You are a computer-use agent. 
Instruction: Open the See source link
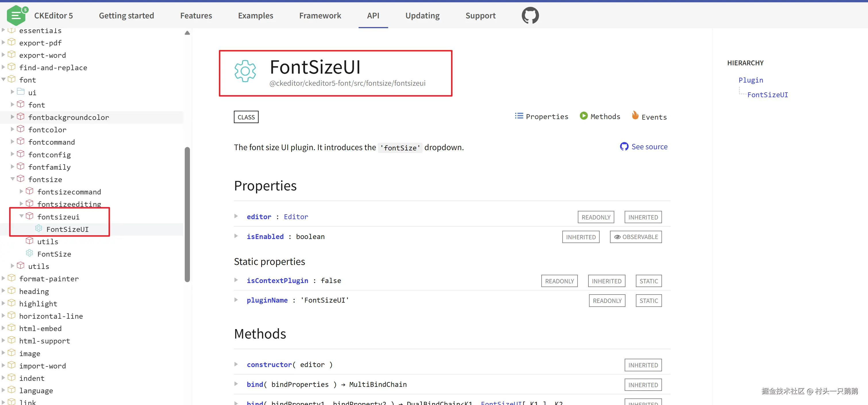[649, 147]
